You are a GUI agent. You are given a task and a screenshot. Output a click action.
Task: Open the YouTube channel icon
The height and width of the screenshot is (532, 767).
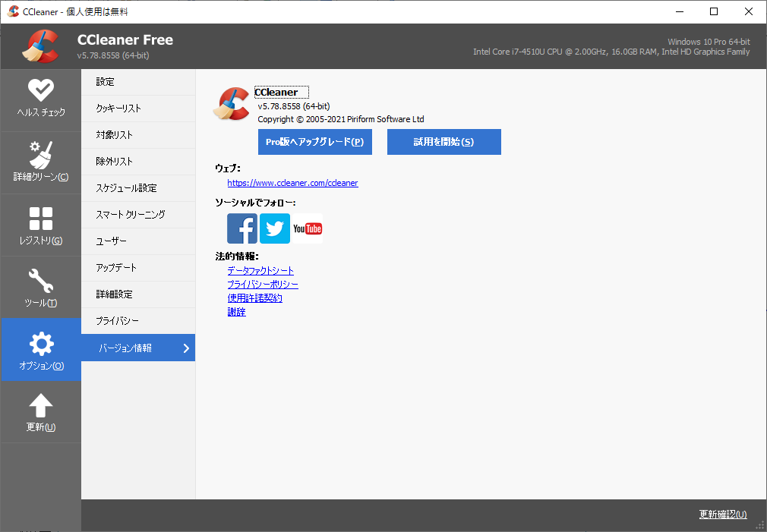pyautogui.click(x=307, y=228)
